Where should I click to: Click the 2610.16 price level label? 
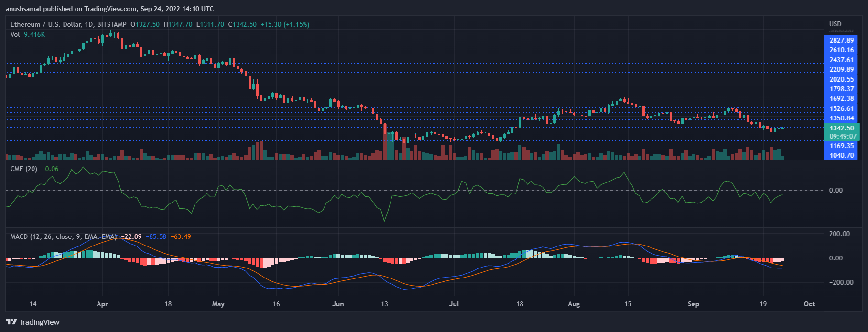pyautogui.click(x=841, y=50)
